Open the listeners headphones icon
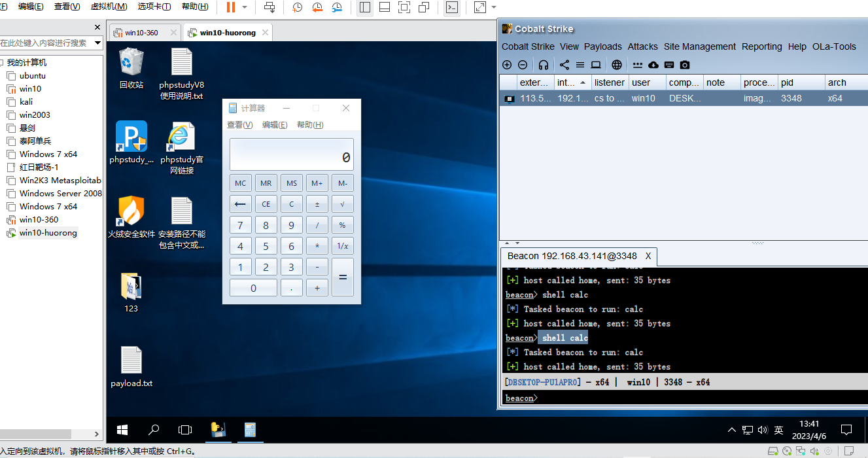This screenshot has height=458, width=868. [x=544, y=65]
